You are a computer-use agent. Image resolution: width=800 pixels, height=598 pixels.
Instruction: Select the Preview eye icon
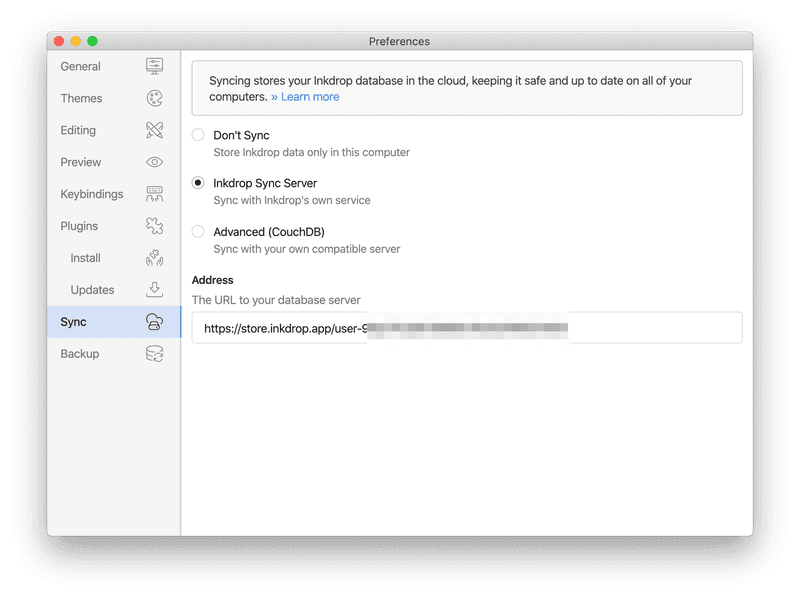pyautogui.click(x=153, y=162)
